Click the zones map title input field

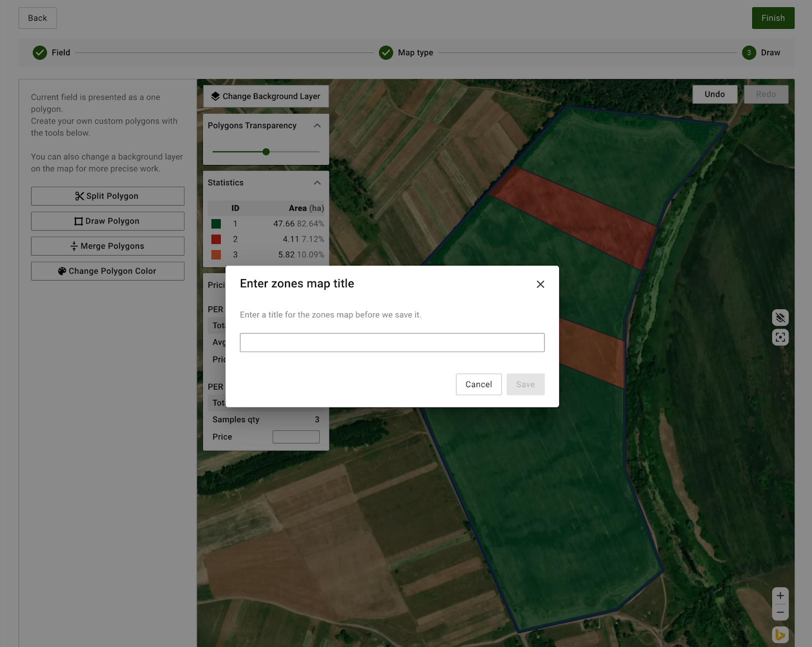pyautogui.click(x=392, y=343)
